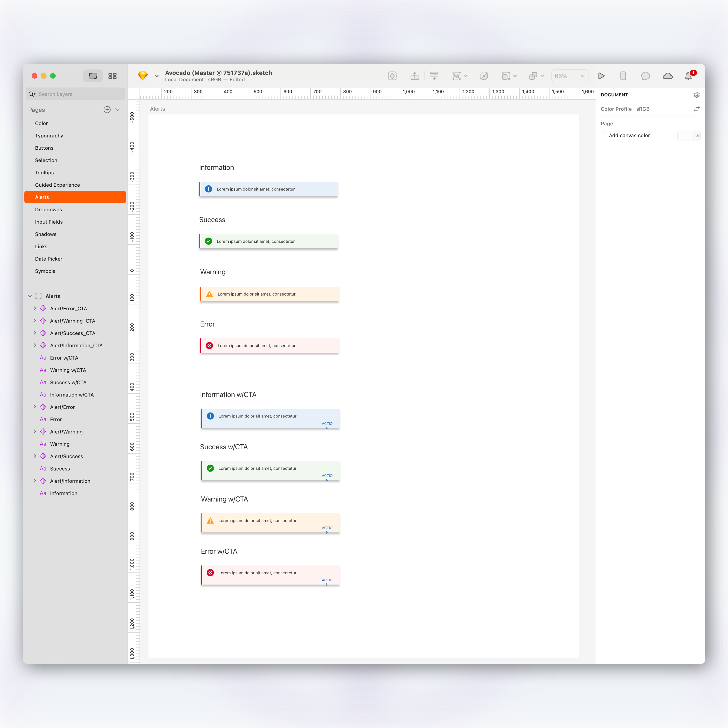Click the Mirror device preview icon
728x728 pixels.
tap(623, 76)
